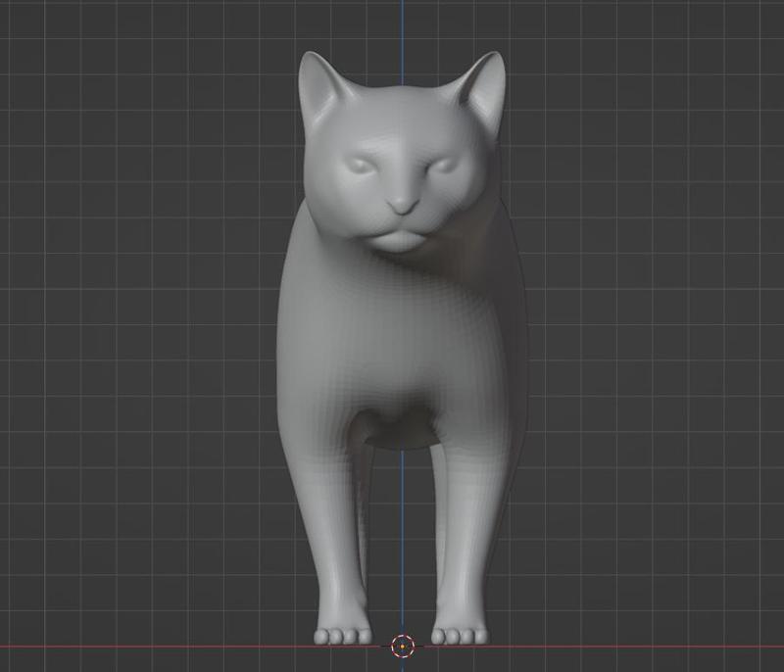Select the cat's nose
This screenshot has height=672, width=784.
pyautogui.click(x=400, y=201)
